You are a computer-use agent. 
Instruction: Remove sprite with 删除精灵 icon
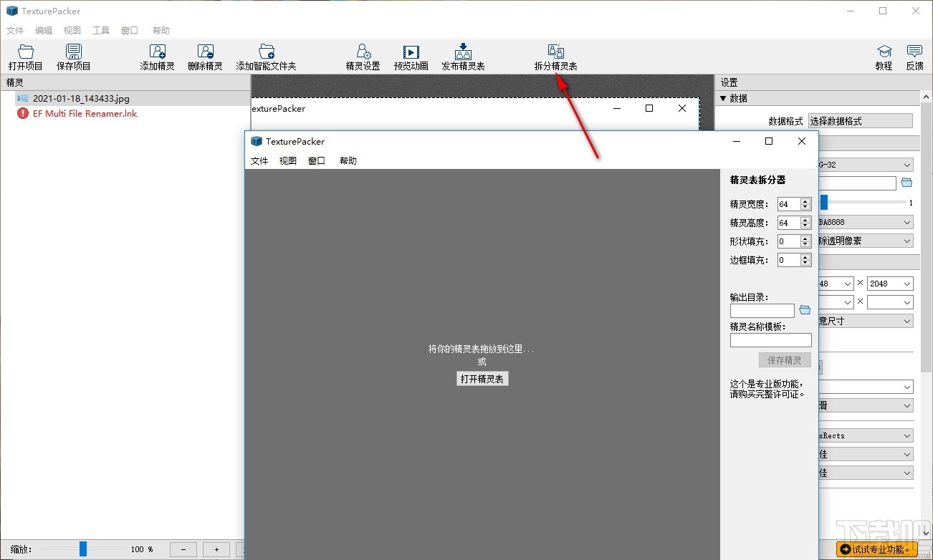click(206, 57)
